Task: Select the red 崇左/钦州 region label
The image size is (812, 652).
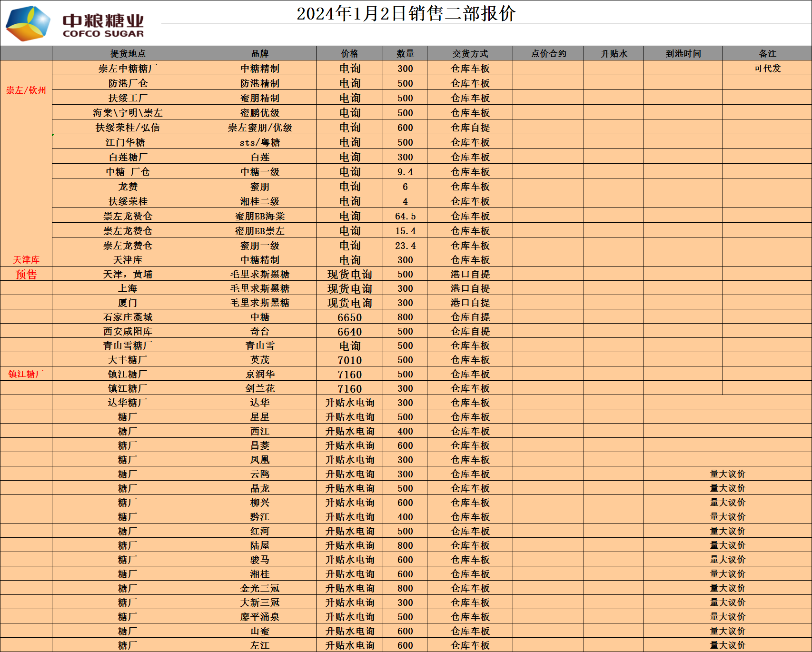Action: tap(26, 90)
